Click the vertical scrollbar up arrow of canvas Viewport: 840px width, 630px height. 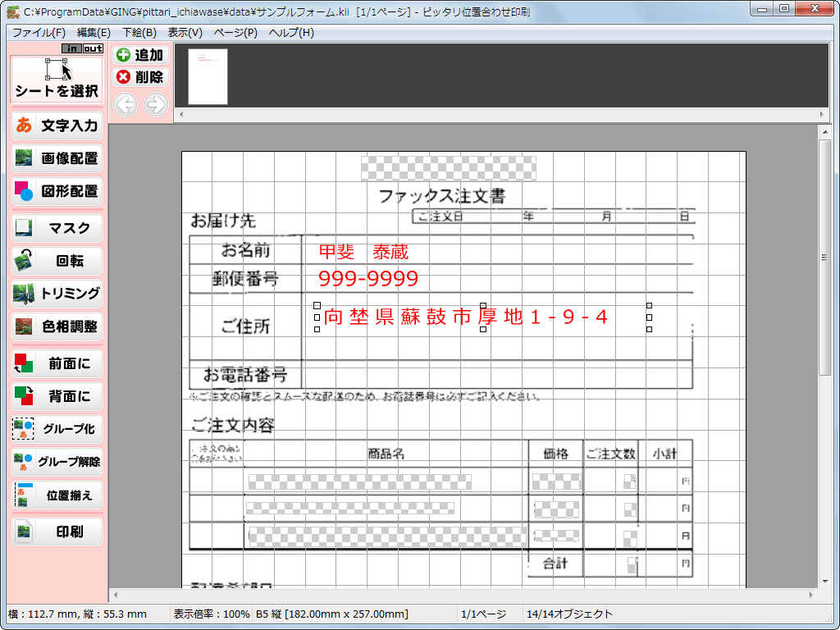pyautogui.click(x=825, y=132)
